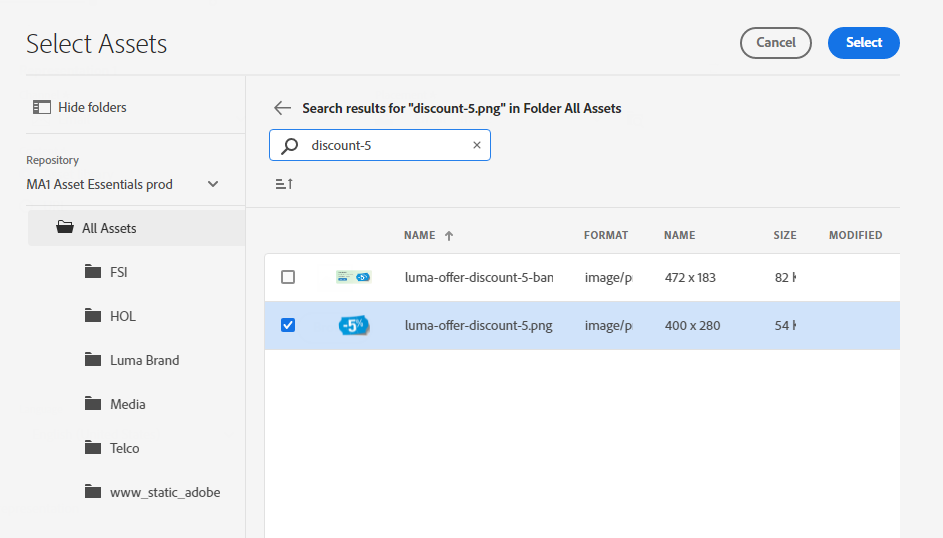Click into the discount-5 search field

coord(380,145)
